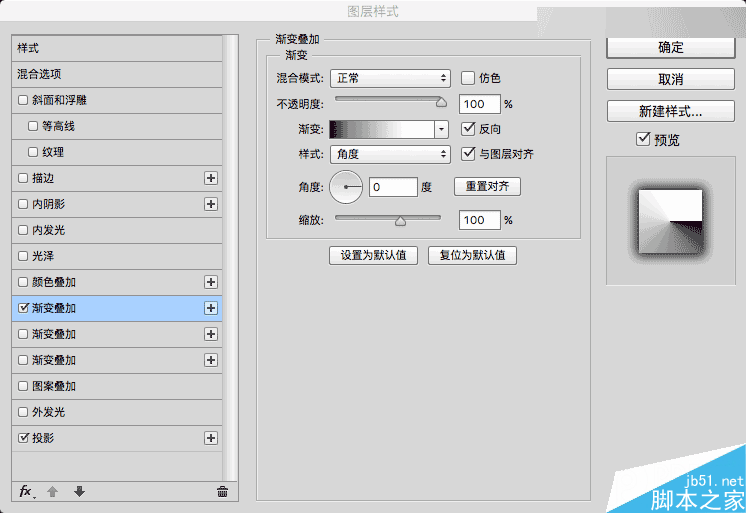The image size is (746, 513).
Task: Select the 样式 row in left list
Action: click(x=117, y=48)
